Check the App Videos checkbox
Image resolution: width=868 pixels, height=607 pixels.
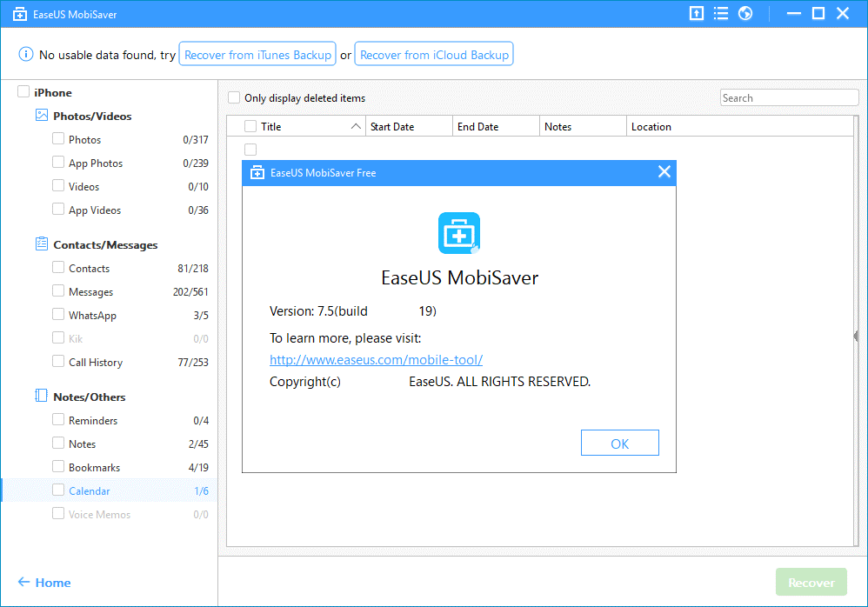click(x=58, y=210)
